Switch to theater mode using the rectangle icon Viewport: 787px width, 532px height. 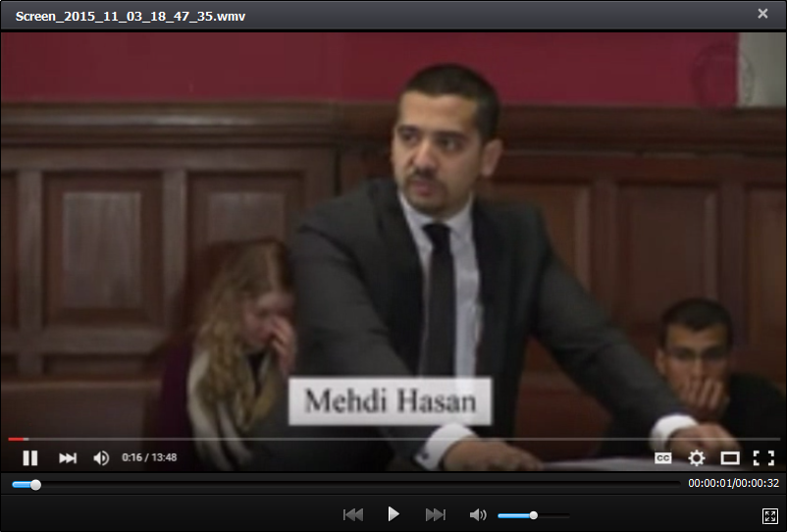tap(730, 457)
